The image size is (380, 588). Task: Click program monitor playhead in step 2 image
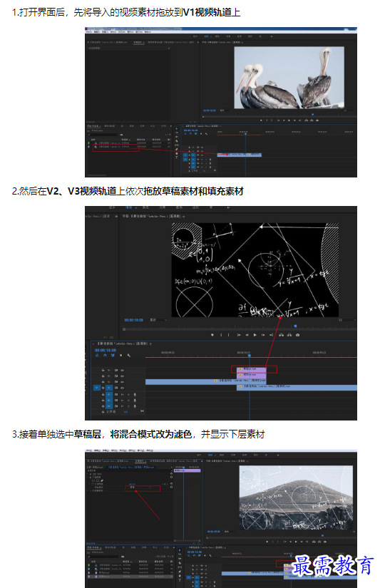coord(295,326)
